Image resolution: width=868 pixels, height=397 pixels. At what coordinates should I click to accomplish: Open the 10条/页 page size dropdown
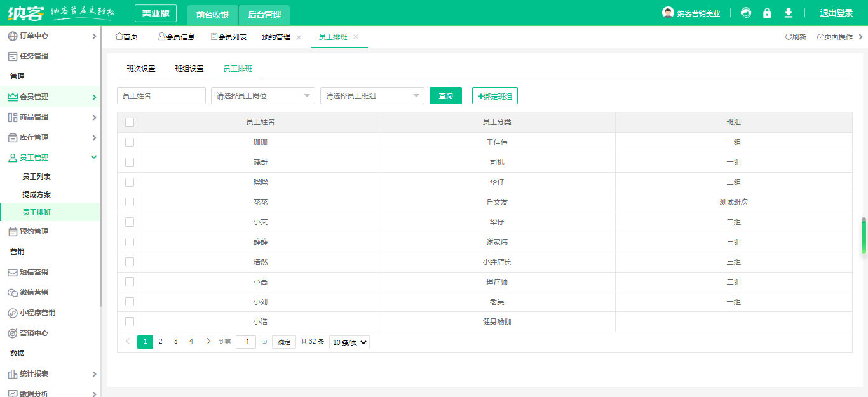(349, 342)
